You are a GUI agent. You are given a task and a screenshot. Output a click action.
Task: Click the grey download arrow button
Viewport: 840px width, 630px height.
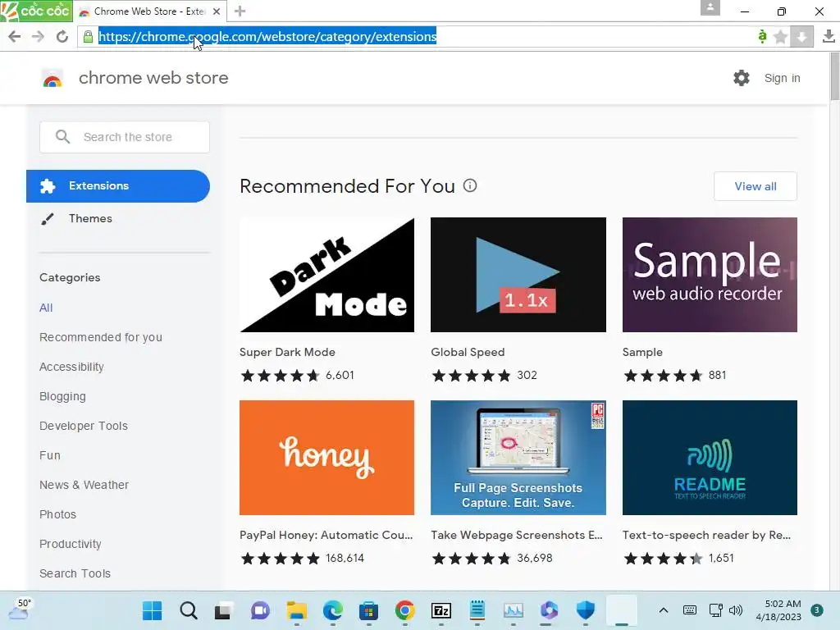click(x=801, y=36)
